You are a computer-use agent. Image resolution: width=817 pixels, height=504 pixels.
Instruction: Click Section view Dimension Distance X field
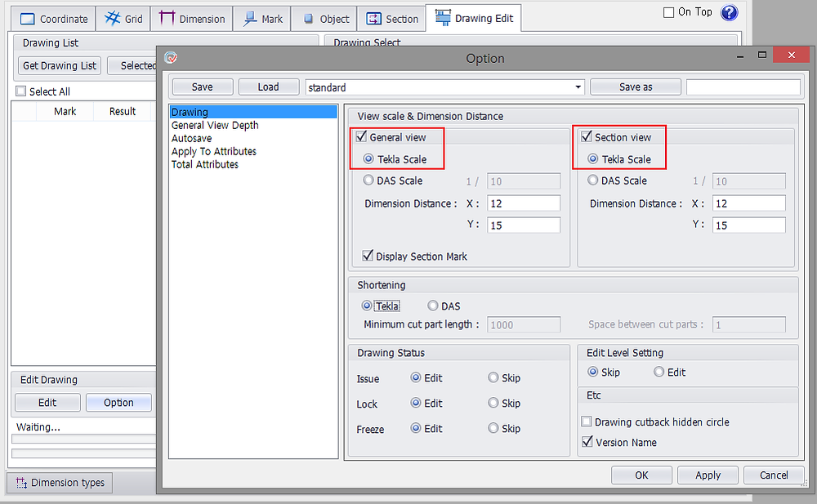[748, 203]
